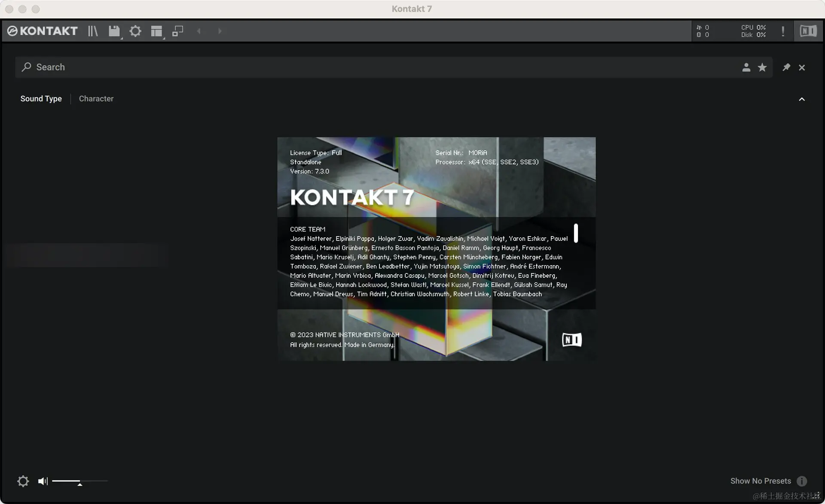Switch to the Character tab
Screen dimensions: 825x504
96,99
